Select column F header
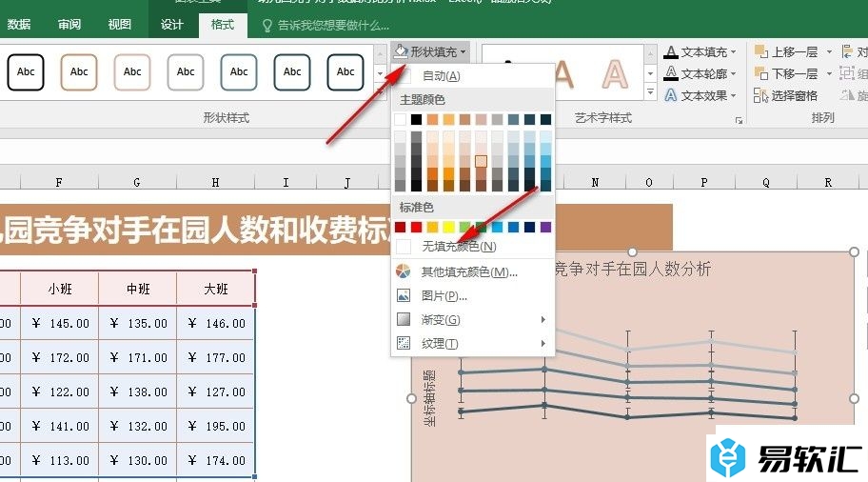 (59, 182)
